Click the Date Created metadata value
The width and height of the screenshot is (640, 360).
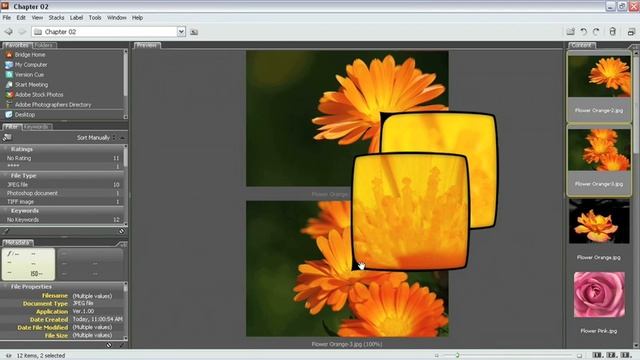[x=97, y=319]
